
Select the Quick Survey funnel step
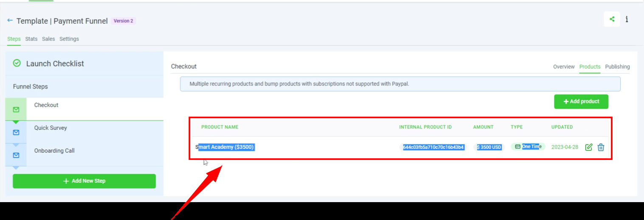point(51,128)
